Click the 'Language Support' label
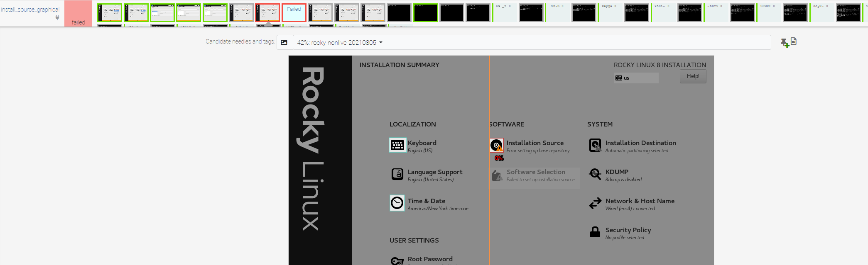 click(x=435, y=172)
